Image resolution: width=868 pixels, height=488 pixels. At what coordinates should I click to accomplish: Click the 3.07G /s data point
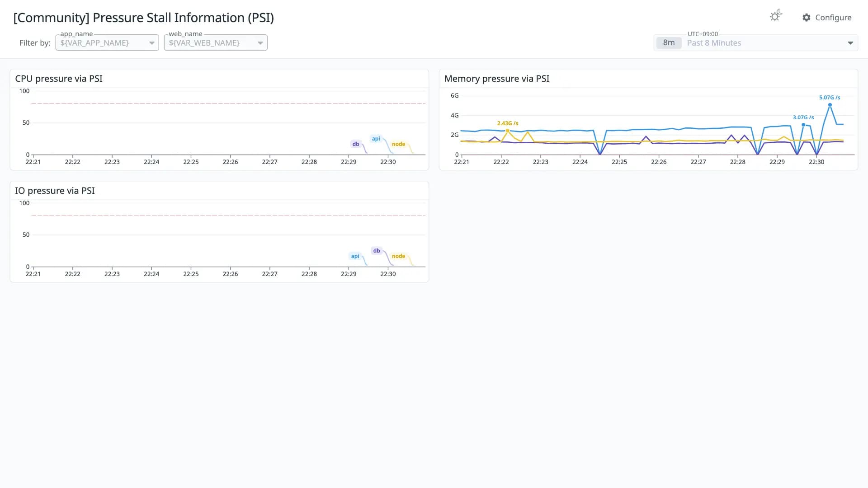coord(803,125)
